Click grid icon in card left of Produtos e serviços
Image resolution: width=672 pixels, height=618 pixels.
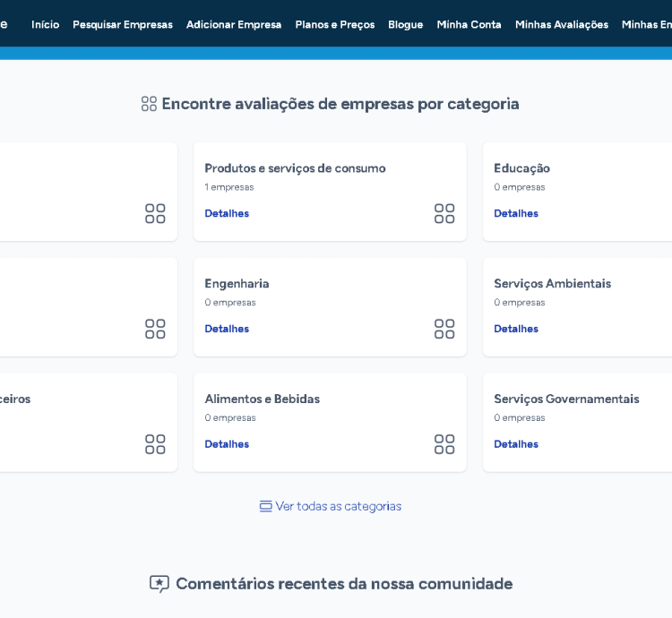(155, 213)
